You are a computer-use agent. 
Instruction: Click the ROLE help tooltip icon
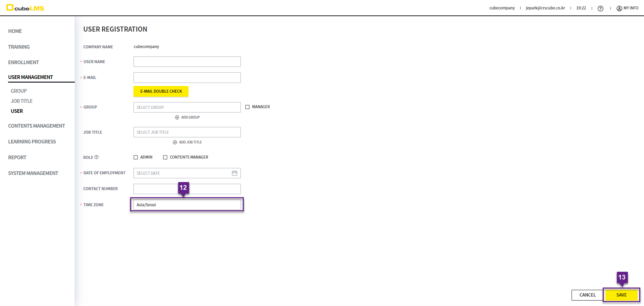pos(97,157)
